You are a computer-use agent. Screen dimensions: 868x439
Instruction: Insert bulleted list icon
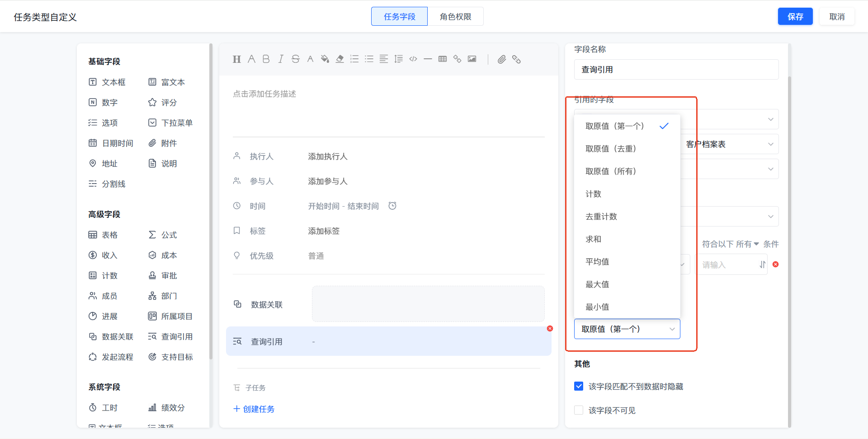[369, 59]
